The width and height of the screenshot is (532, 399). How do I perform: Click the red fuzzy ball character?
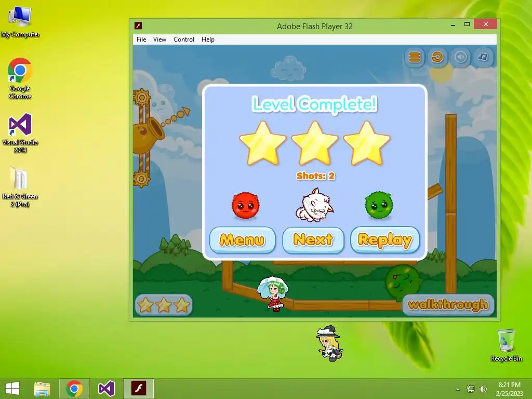246,205
